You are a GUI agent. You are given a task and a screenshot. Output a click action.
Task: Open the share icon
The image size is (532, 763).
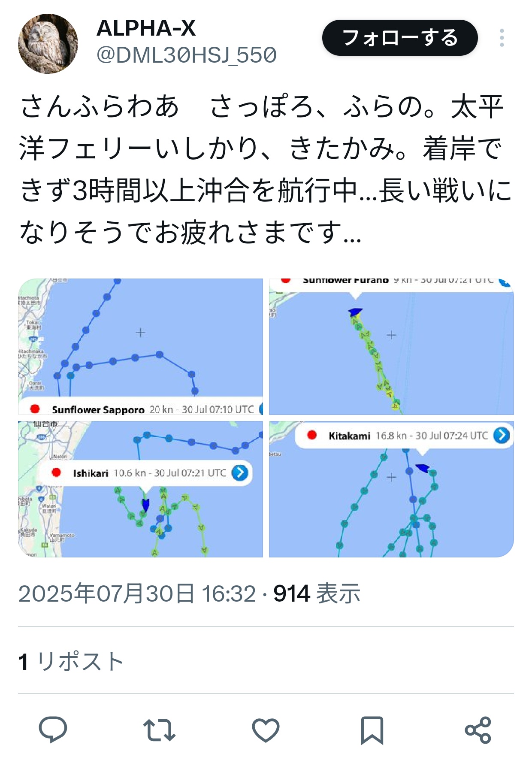pos(478,730)
